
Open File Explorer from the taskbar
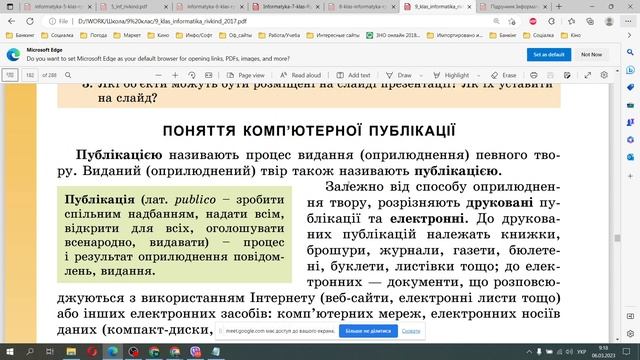click(71, 351)
